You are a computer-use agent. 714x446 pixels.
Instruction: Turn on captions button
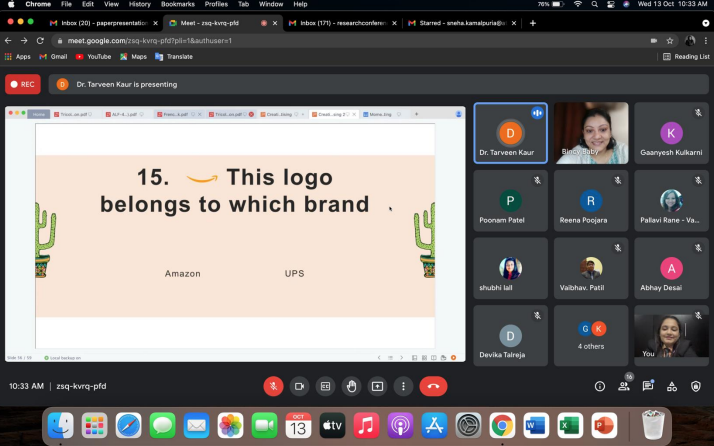point(325,386)
